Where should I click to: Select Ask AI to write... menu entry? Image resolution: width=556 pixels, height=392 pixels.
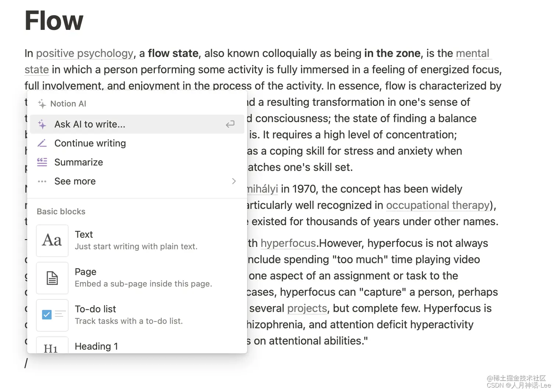click(137, 124)
